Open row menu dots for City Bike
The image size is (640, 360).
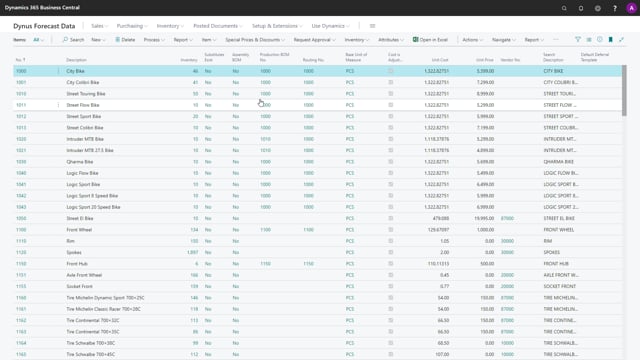(x=58, y=71)
